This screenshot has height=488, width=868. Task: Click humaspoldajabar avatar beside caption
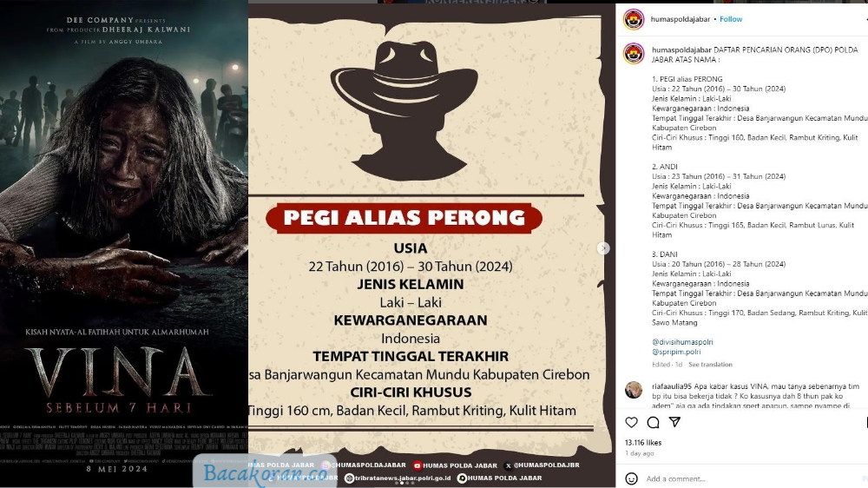(634, 54)
